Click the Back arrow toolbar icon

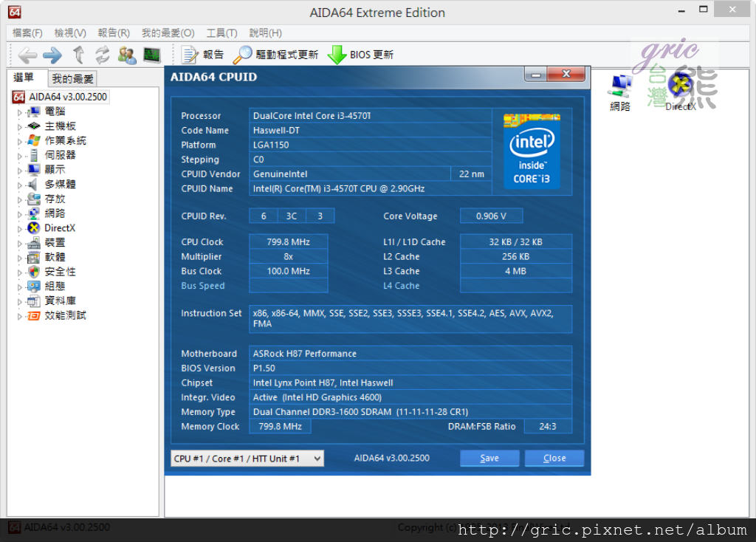pos(27,55)
